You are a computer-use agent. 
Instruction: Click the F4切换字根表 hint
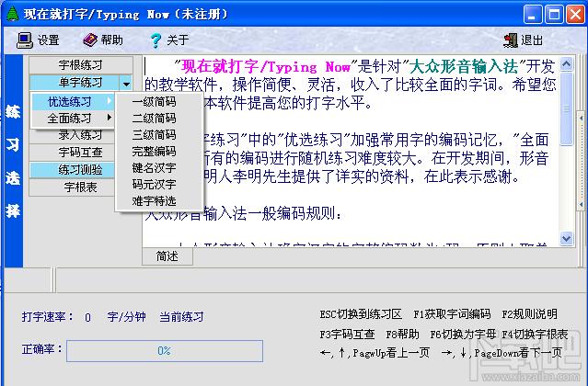click(536, 334)
